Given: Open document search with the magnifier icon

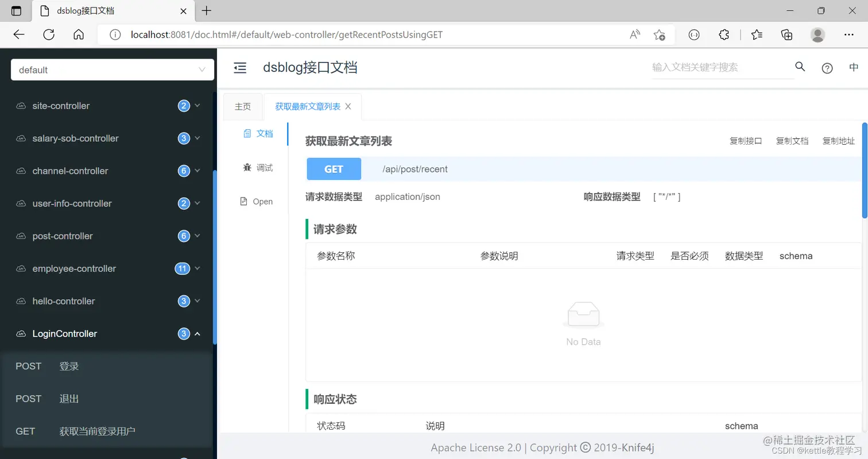Looking at the screenshot, I should (x=800, y=67).
